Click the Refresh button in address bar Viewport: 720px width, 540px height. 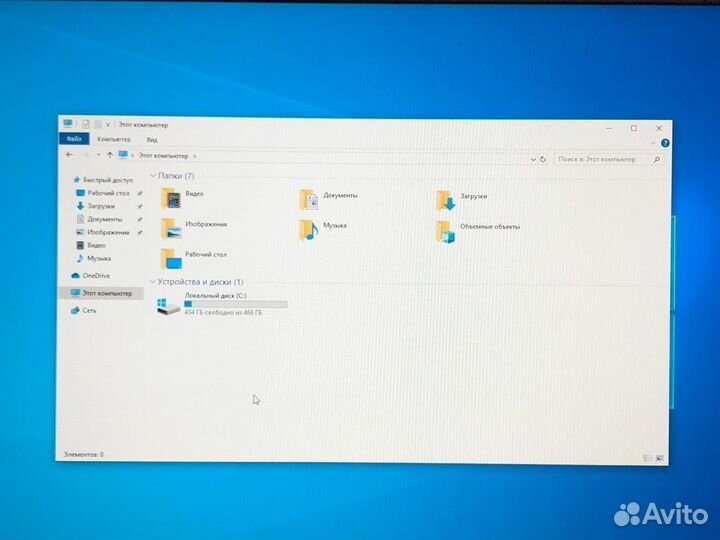coord(543,159)
